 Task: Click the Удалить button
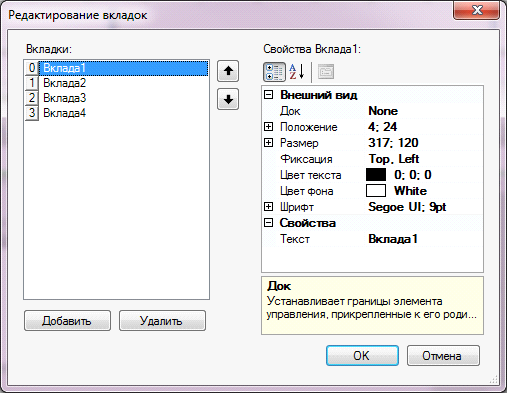(162, 321)
